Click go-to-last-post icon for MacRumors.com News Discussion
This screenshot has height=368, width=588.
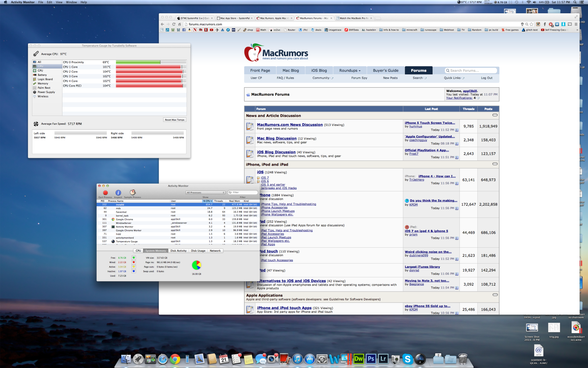point(457,130)
